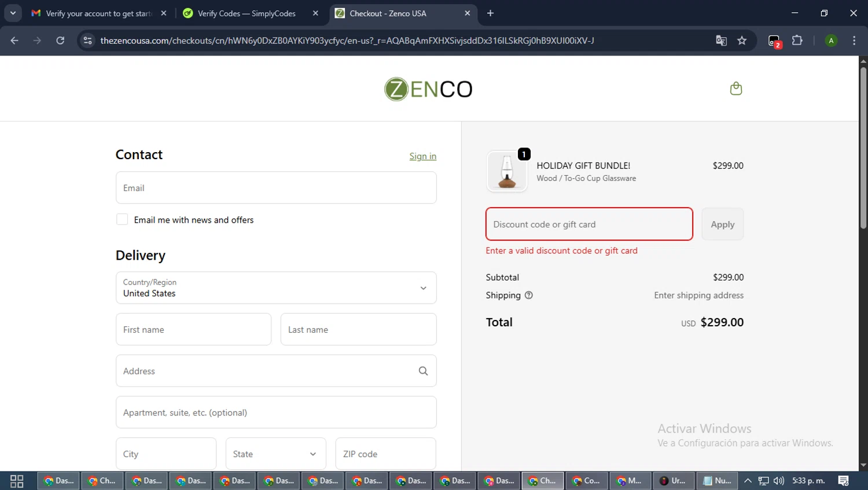Screen dimensions: 868x490
Task: Click the Sign in link
Action: click(x=423, y=156)
